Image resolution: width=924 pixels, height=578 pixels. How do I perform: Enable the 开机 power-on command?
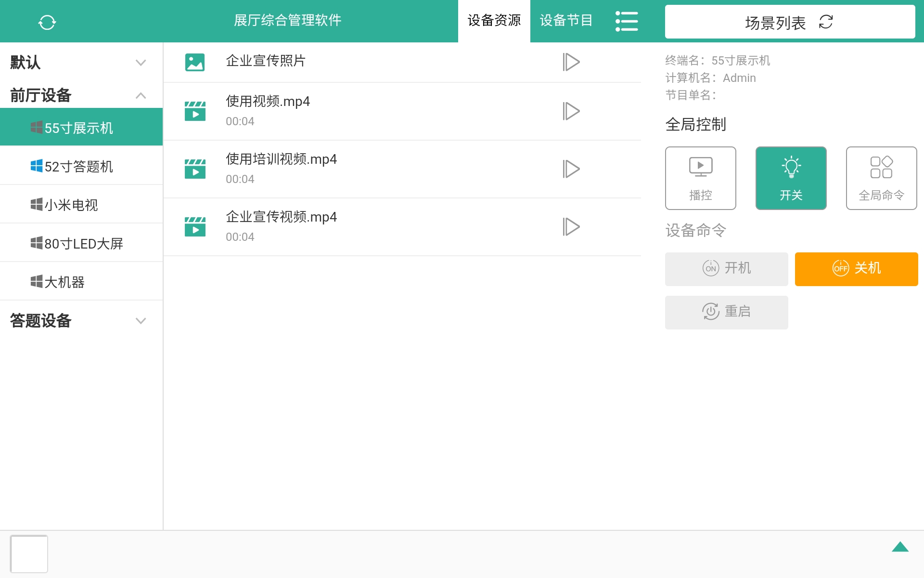726,268
